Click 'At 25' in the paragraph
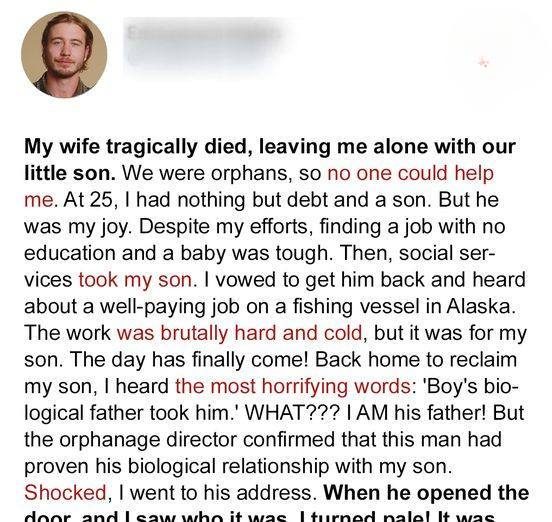 88,200
